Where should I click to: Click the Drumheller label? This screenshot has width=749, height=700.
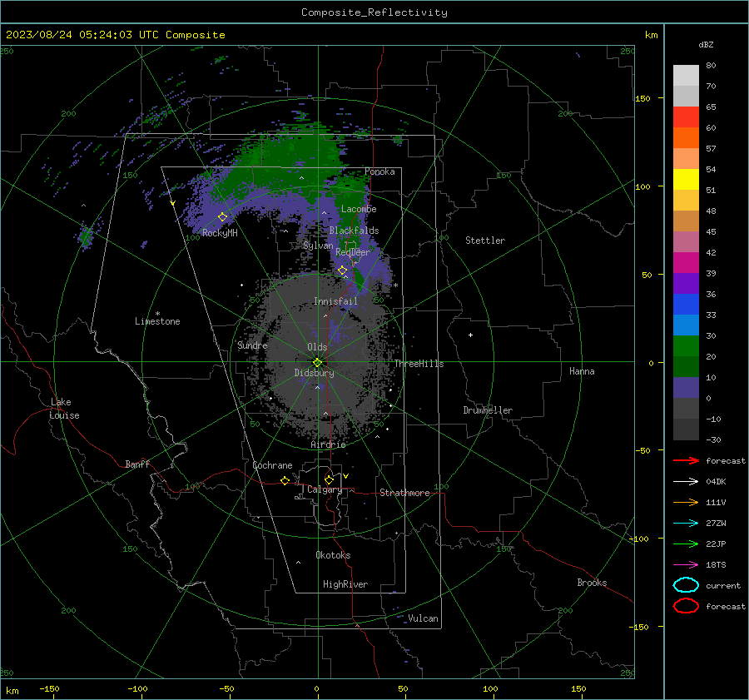488,410
